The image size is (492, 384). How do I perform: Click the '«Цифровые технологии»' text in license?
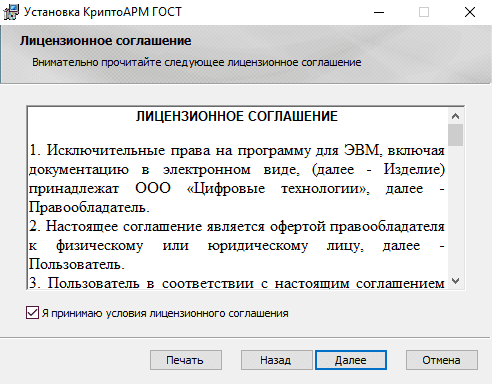coord(278,189)
